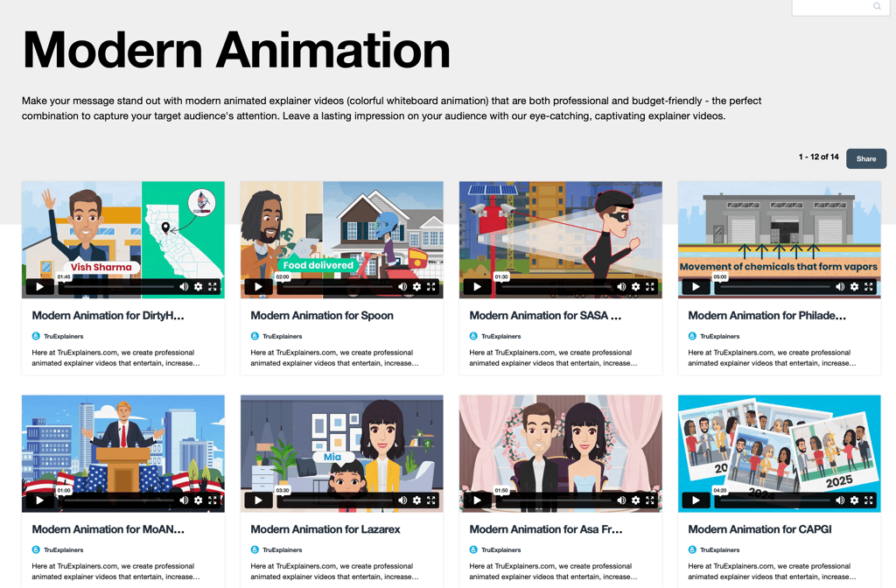This screenshot has width=896, height=588.
Task: Play the Philade... video
Action: pos(696,287)
